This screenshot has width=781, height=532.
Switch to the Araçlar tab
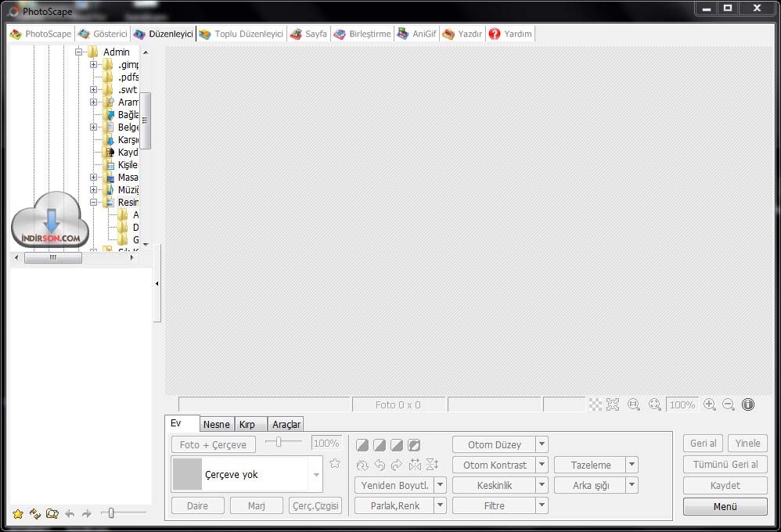tap(286, 424)
